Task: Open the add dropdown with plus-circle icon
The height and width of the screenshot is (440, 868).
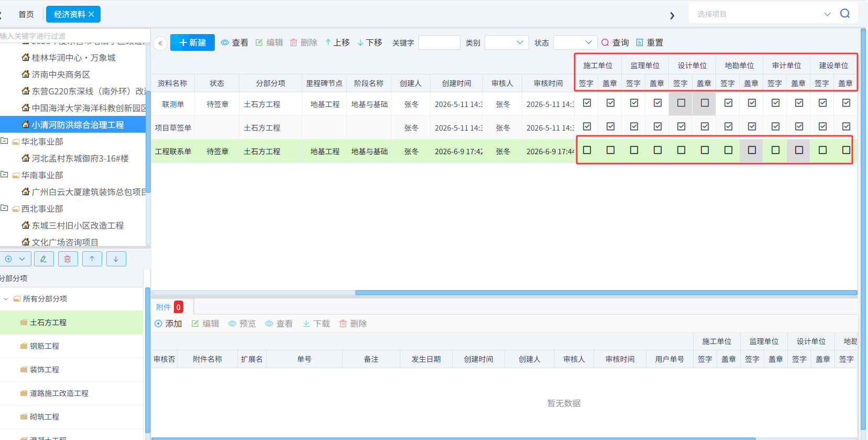Action: pos(15,259)
